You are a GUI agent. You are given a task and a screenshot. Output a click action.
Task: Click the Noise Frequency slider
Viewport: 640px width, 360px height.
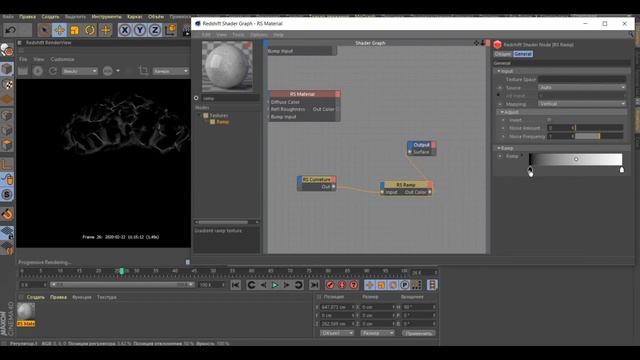[600, 136]
